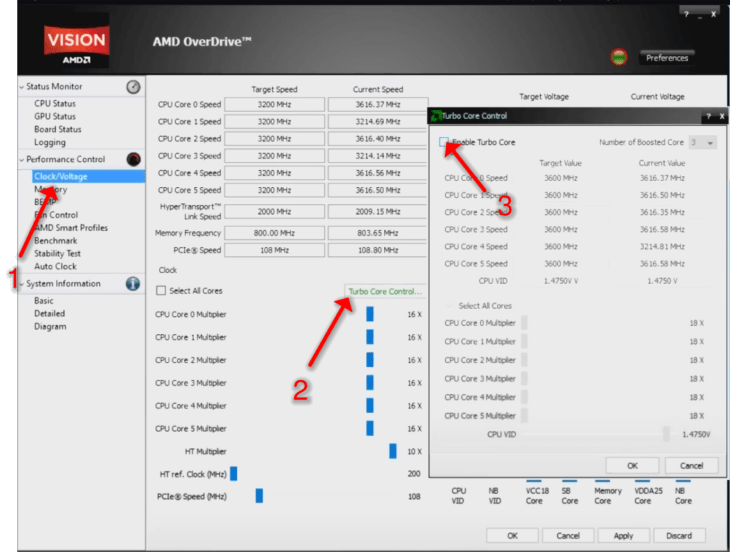730x552 pixels.
Task: Open Preferences
Action: (x=667, y=58)
